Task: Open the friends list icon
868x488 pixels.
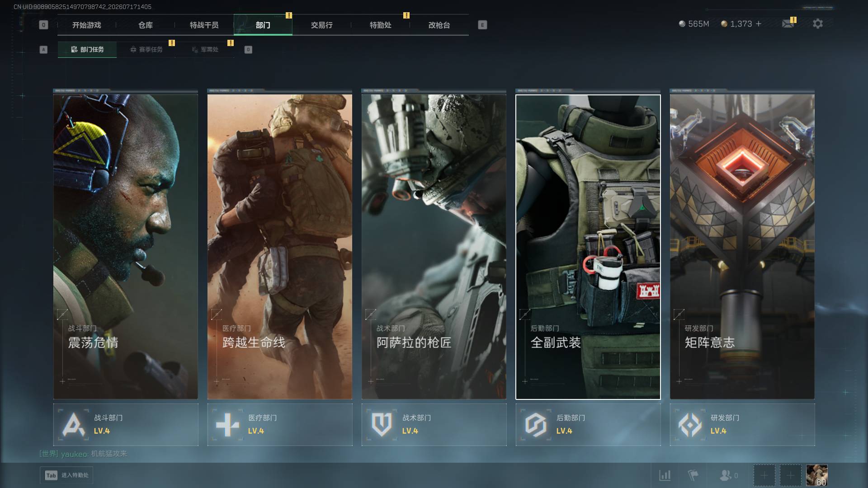Action: [725, 475]
